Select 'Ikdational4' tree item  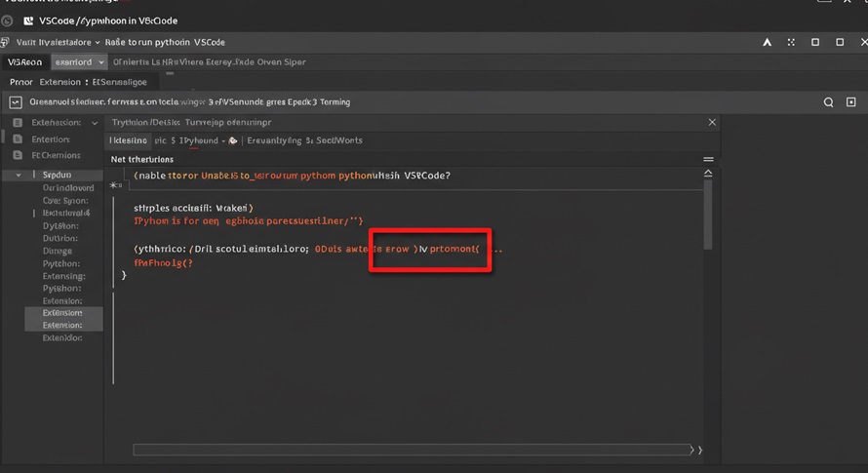coord(66,214)
